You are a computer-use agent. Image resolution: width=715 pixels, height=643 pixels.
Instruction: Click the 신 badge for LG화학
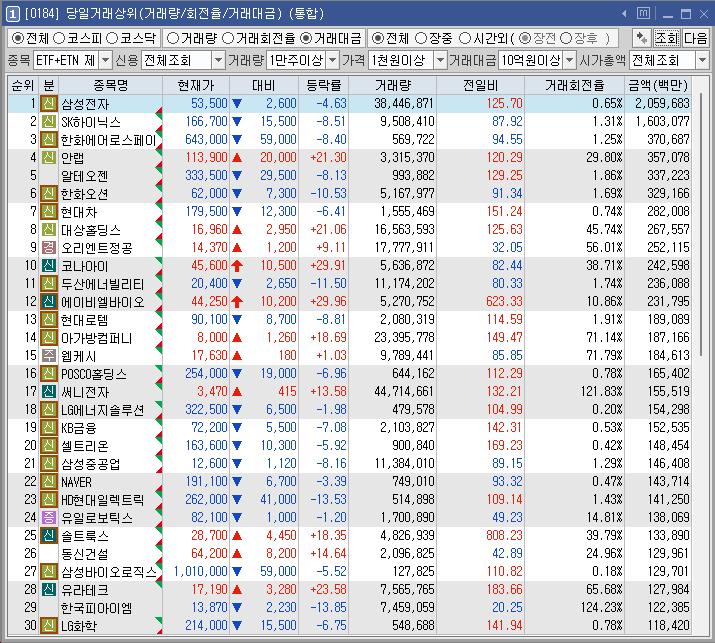tap(48, 626)
